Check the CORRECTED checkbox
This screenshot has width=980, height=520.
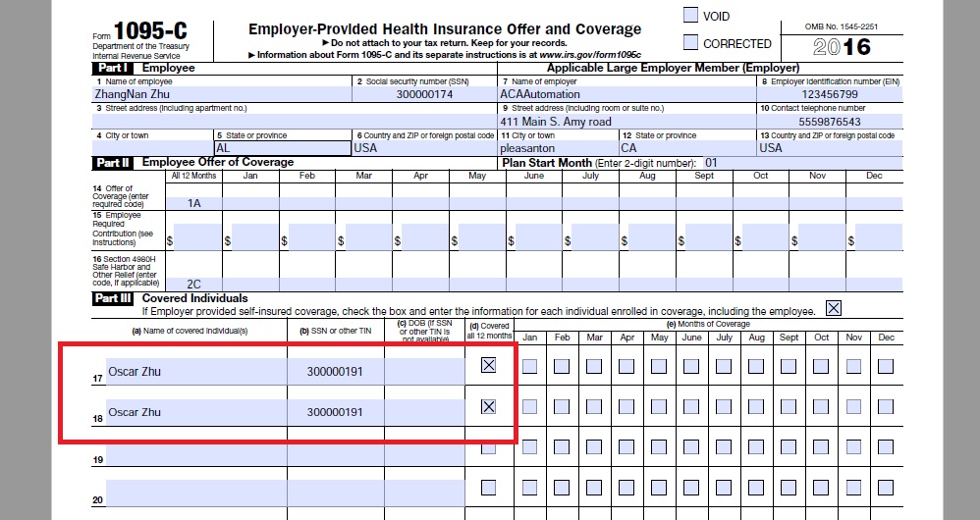tap(690, 42)
